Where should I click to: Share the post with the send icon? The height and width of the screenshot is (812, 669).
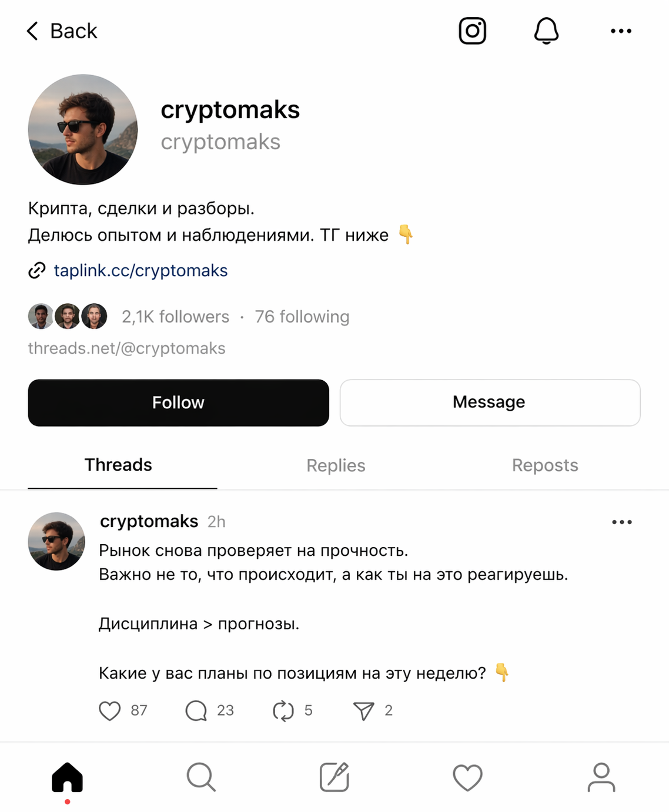pyautogui.click(x=366, y=711)
